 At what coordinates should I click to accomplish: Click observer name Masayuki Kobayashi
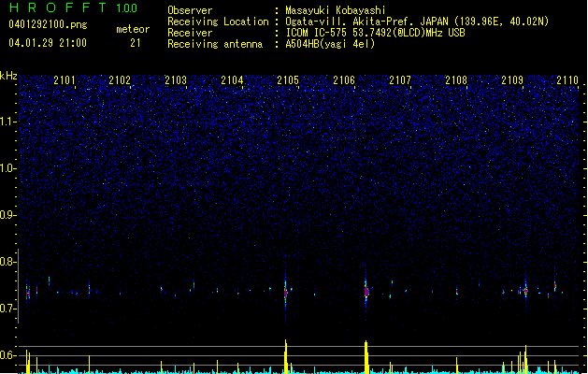(336, 10)
